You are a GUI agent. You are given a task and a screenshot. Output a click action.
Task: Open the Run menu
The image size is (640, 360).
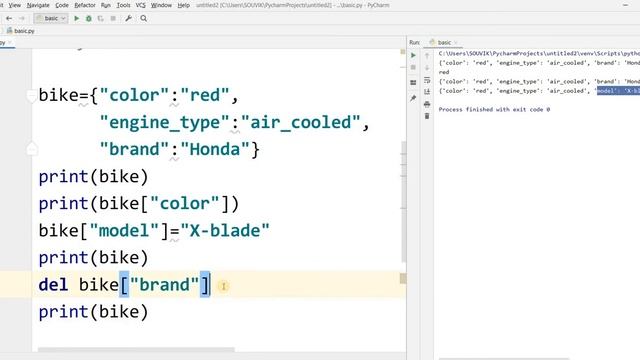pyautogui.click(x=106, y=5)
